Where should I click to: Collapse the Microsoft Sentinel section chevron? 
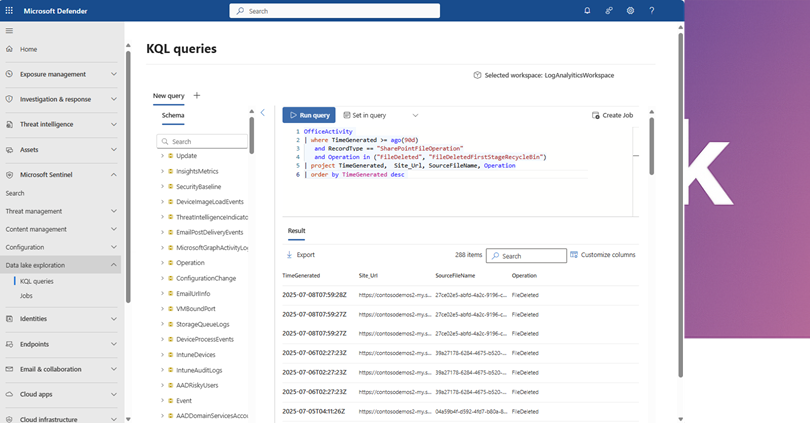(x=114, y=175)
